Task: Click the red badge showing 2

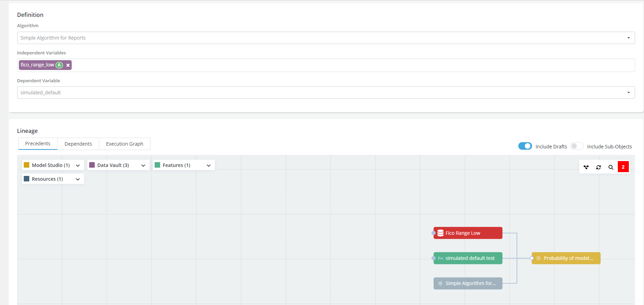Action: [623, 167]
